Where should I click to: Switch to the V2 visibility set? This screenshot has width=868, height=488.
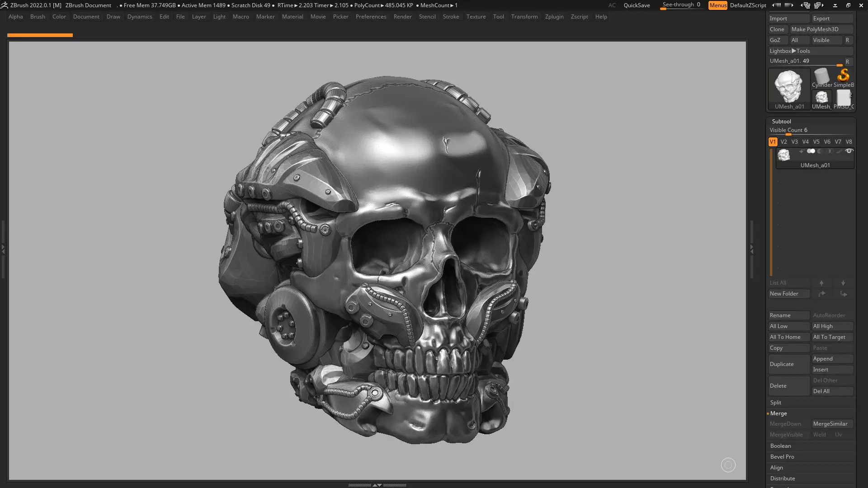pyautogui.click(x=783, y=142)
